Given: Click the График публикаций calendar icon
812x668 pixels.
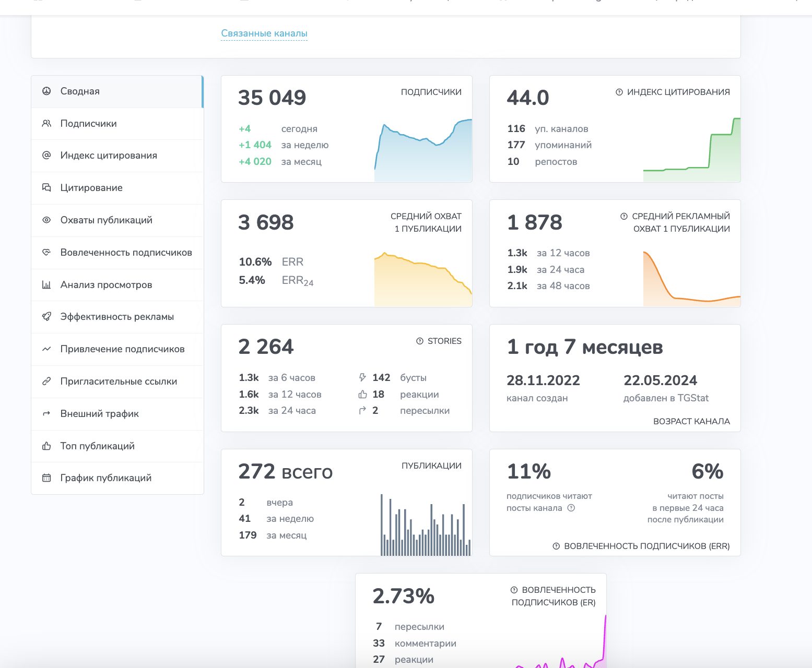Looking at the screenshot, I should point(46,478).
